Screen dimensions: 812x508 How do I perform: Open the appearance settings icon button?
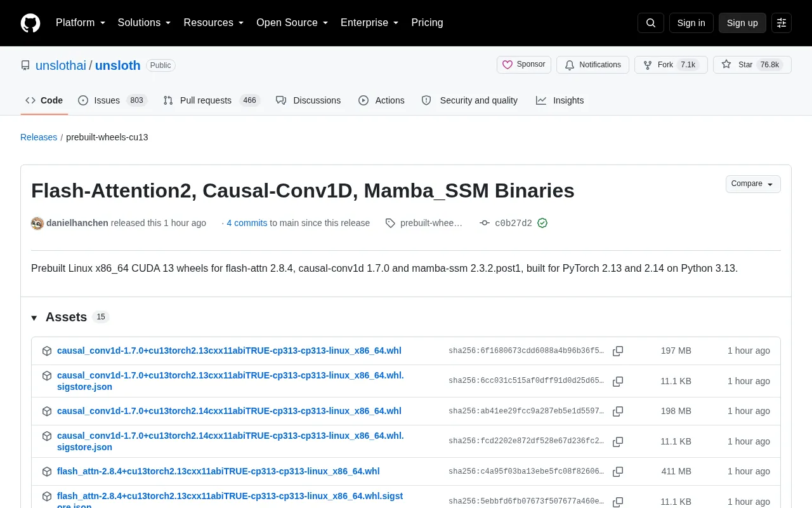782,23
